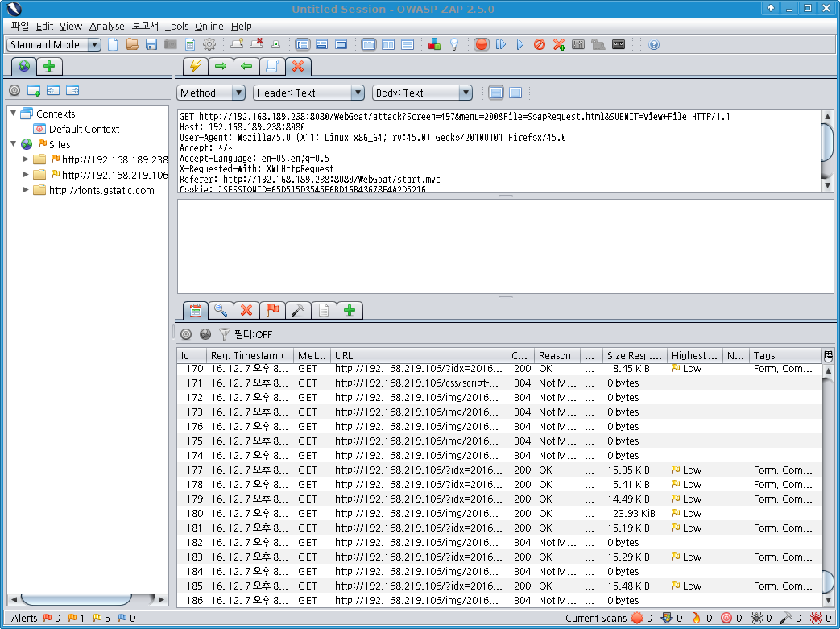Click the Continue play arrow icon
This screenshot has width=840, height=629.
(519, 44)
